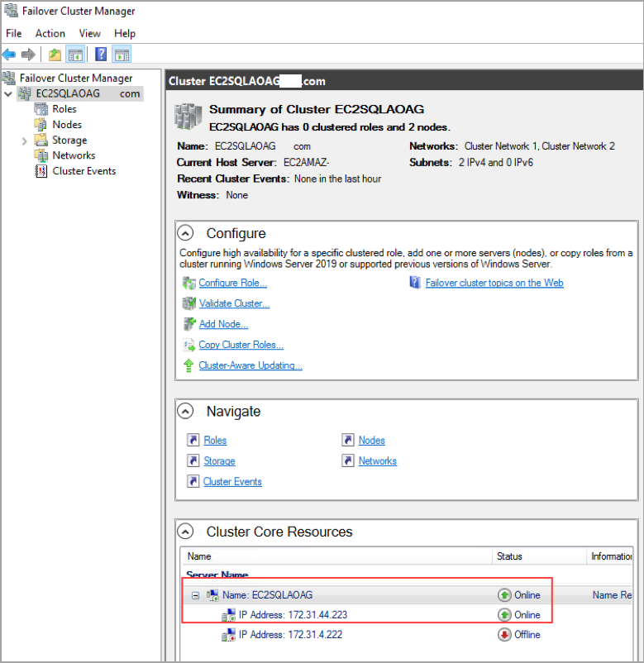Open the Help question mark toolbar icon
Viewport: 644px width, 663px height.
point(101,54)
